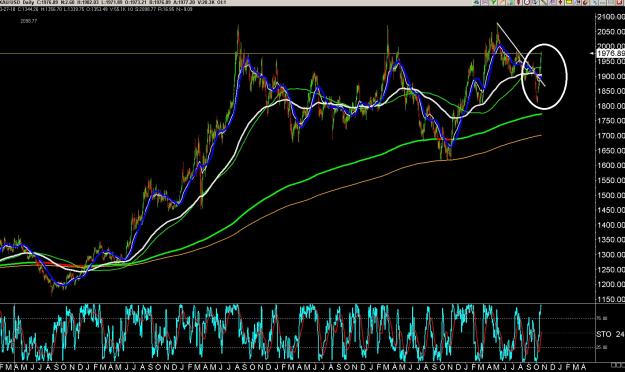The image size is (625, 372).
Task: Click the clock icon in the top toolbar
Action: click(x=527, y=2)
